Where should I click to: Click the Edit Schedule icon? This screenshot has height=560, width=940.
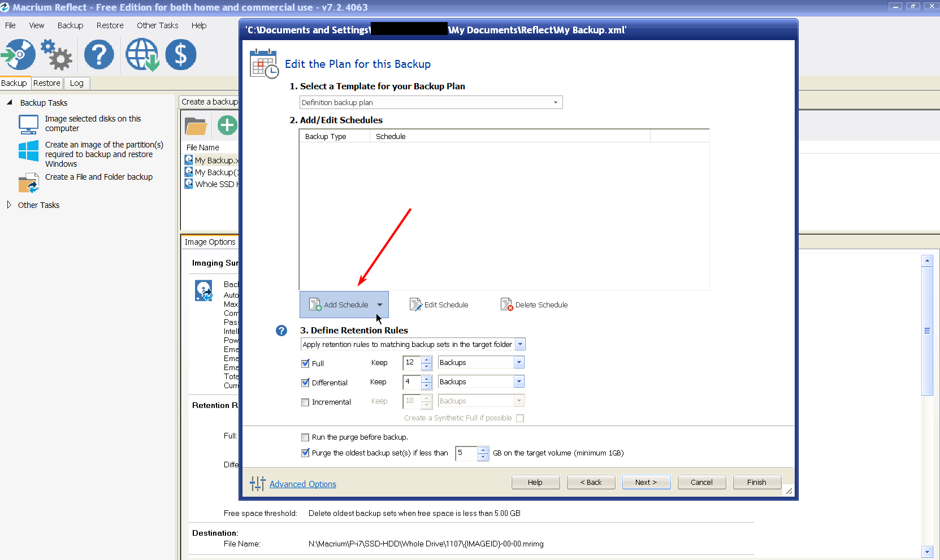415,305
